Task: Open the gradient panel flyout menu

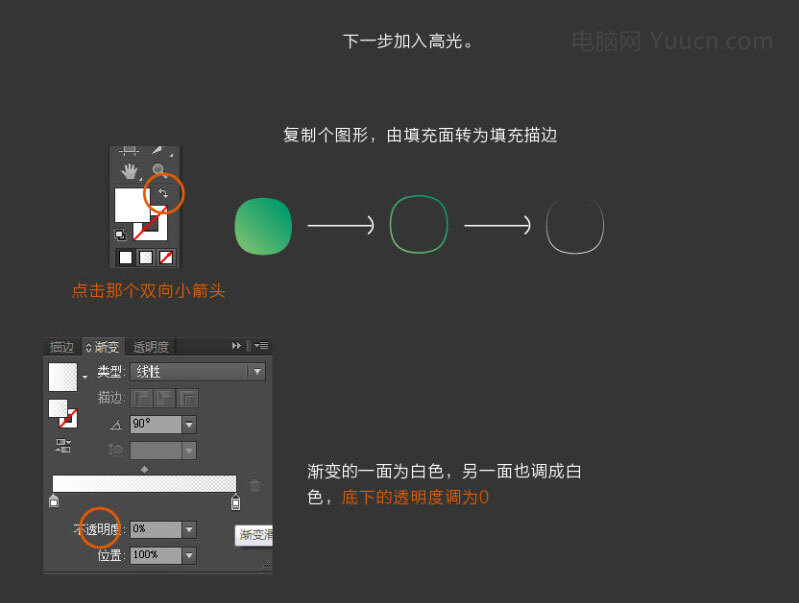Action: (262, 346)
